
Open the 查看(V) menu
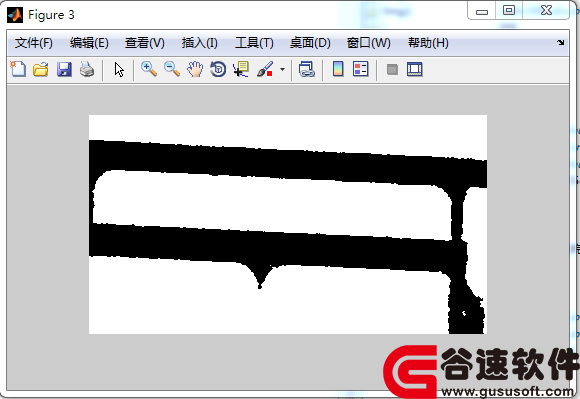[145, 43]
